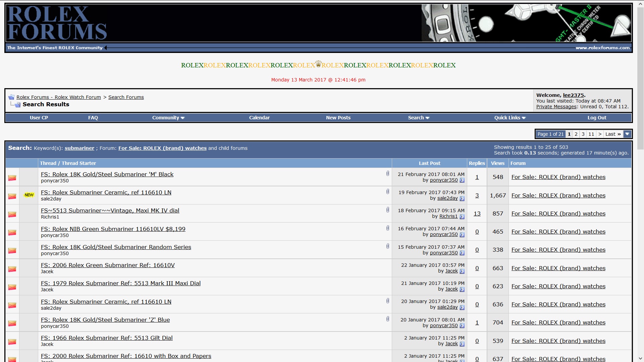Click attachment paperclip on Random Series Submariner thread
Viewport: 644px width, 362px height.
click(x=387, y=246)
